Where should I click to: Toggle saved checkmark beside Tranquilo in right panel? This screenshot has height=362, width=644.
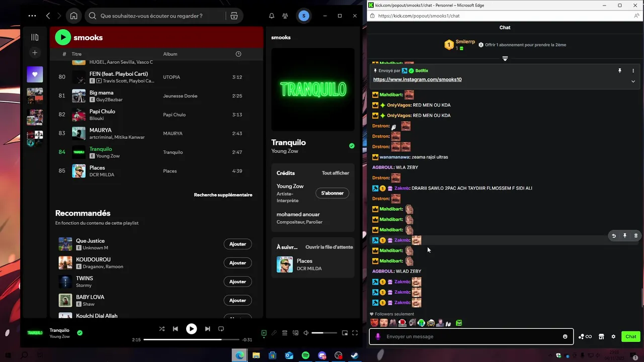point(352,146)
